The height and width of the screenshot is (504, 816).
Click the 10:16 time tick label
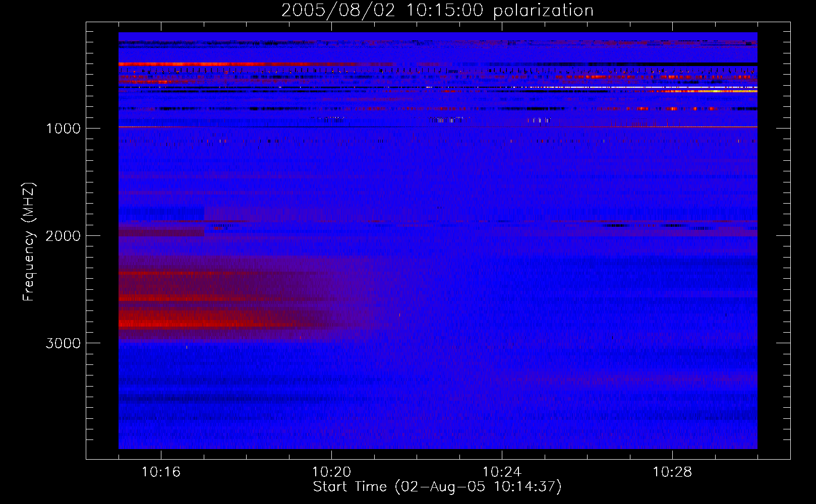pos(161,472)
